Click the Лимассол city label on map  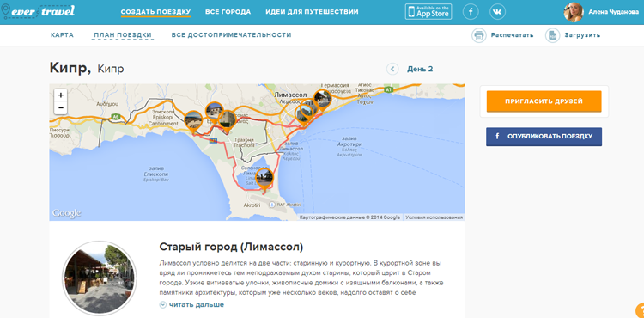(x=290, y=95)
